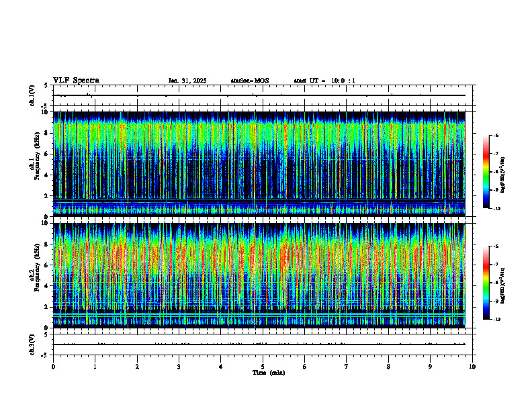Click the ch.1 spectrogram plot area
The image size is (532, 411).
[x=259, y=164]
